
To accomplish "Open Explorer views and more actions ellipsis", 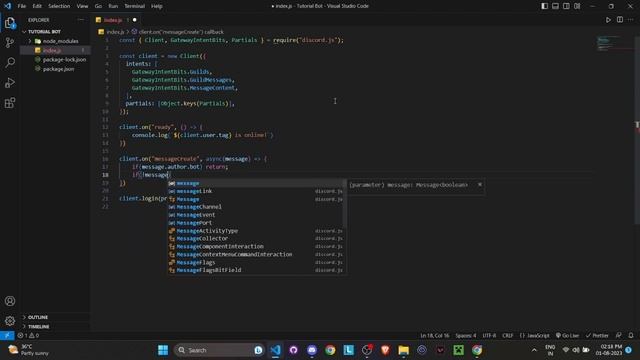I will 81,20.
